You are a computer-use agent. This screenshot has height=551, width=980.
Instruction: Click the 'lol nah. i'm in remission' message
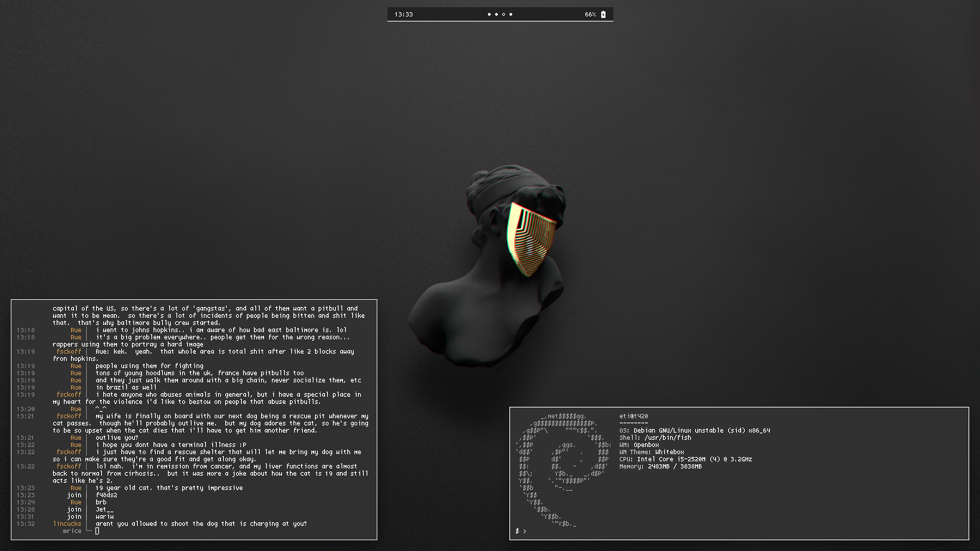(210, 474)
